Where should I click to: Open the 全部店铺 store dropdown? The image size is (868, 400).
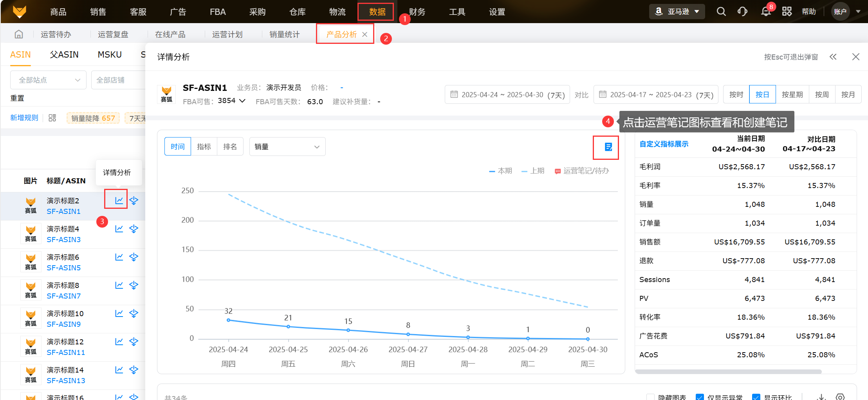tap(118, 80)
